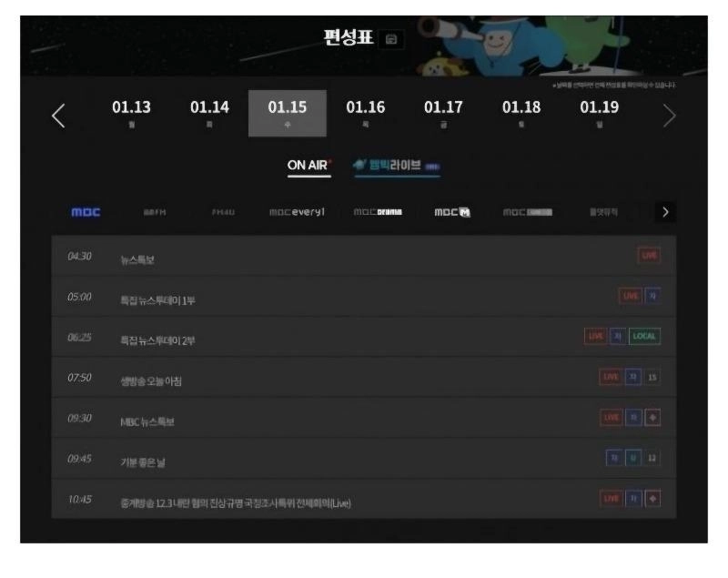Open the 10:45 중계방송 국정조사특위 program
The image size is (728, 578).
pyautogui.click(x=235, y=502)
